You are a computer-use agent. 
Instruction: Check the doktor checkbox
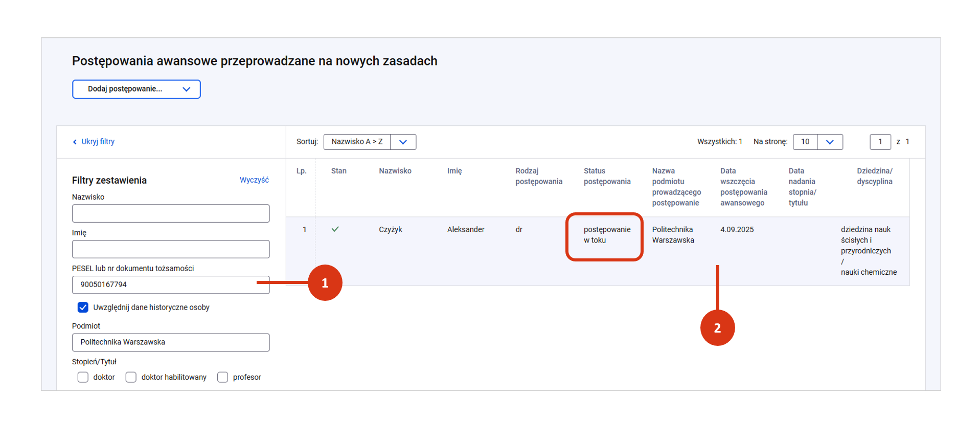83,377
